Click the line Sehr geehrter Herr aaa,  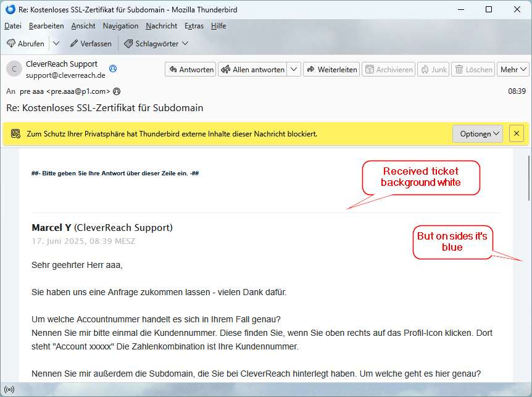tap(77, 265)
